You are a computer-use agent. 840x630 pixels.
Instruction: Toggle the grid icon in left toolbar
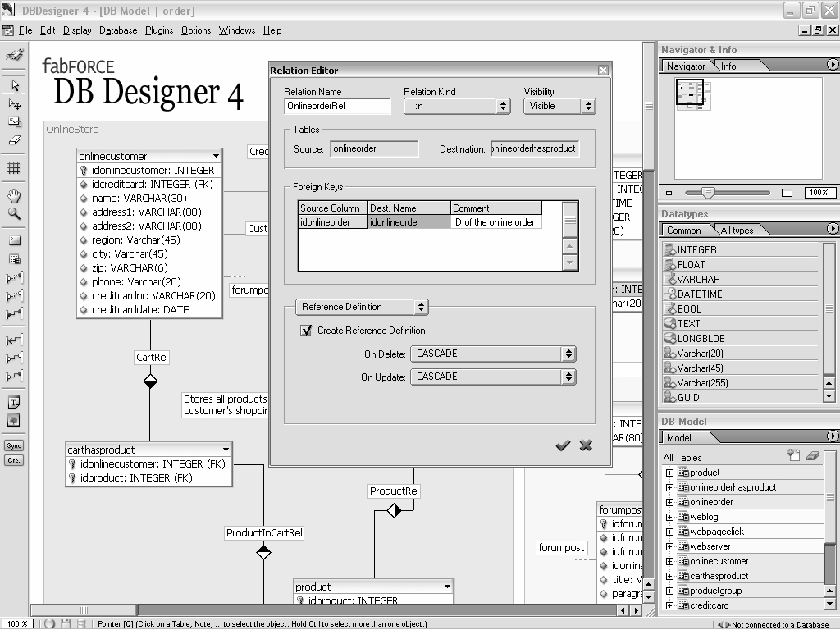(x=14, y=168)
